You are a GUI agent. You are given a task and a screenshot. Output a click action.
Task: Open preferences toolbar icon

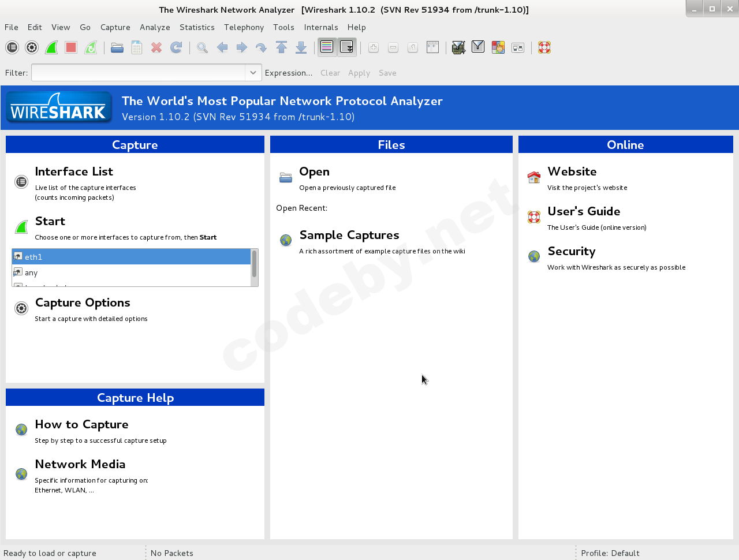click(x=518, y=47)
